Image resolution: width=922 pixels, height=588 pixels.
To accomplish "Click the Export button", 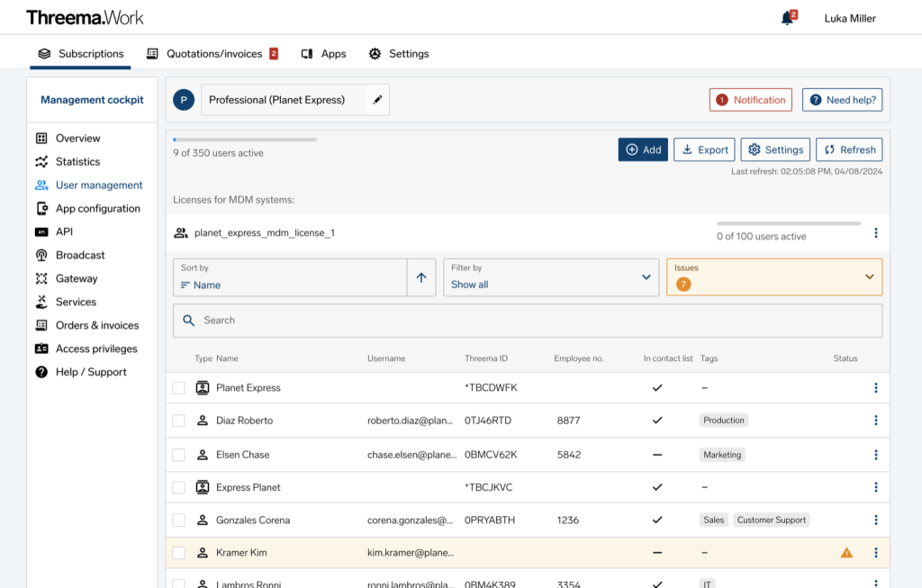I will point(704,149).
